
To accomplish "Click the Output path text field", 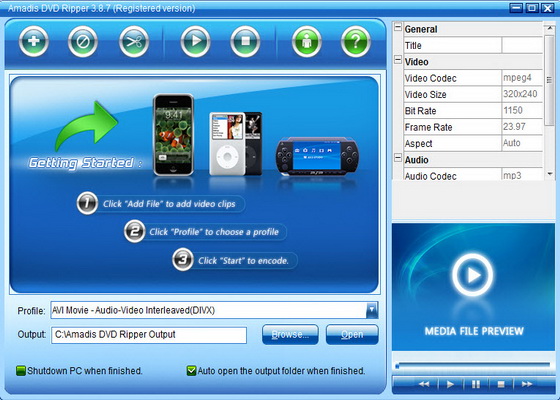I will 149,335.
